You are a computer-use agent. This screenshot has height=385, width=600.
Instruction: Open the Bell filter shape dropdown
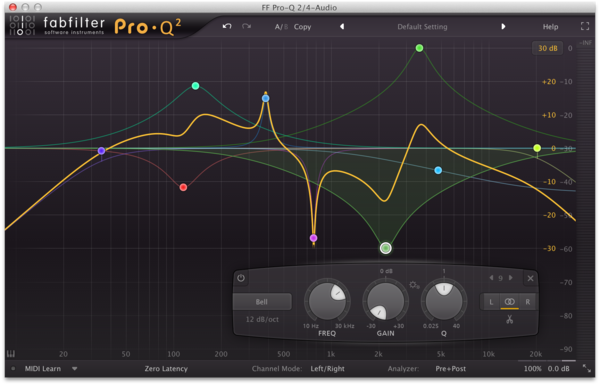262,302
